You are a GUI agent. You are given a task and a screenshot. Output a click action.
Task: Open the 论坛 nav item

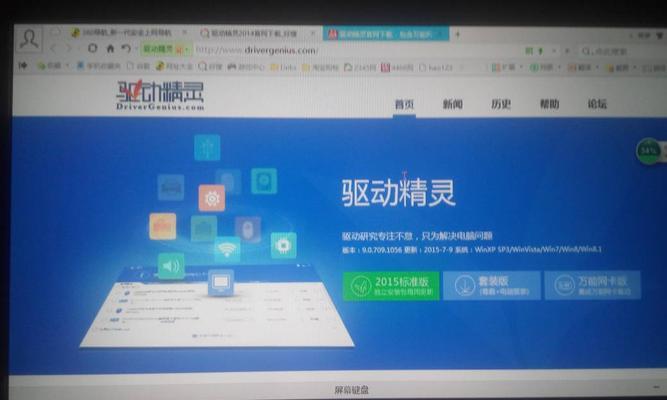pos(597,104)
